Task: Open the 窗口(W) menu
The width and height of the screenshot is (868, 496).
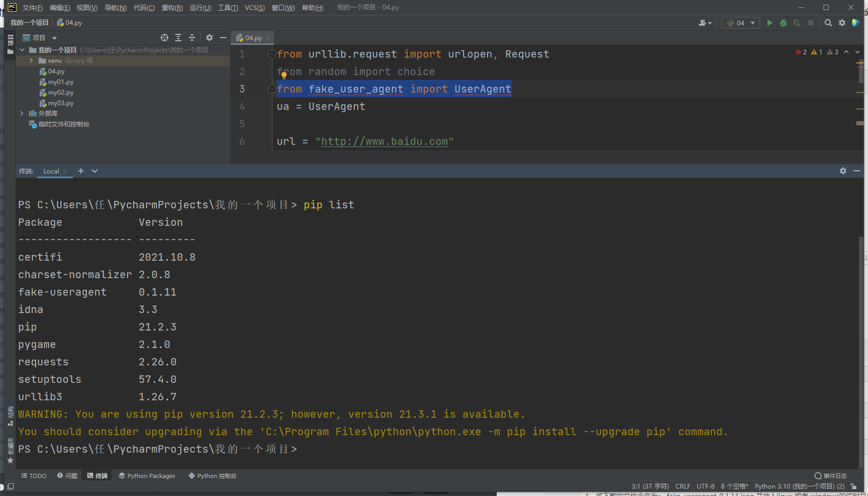Action: click(283, 7)
